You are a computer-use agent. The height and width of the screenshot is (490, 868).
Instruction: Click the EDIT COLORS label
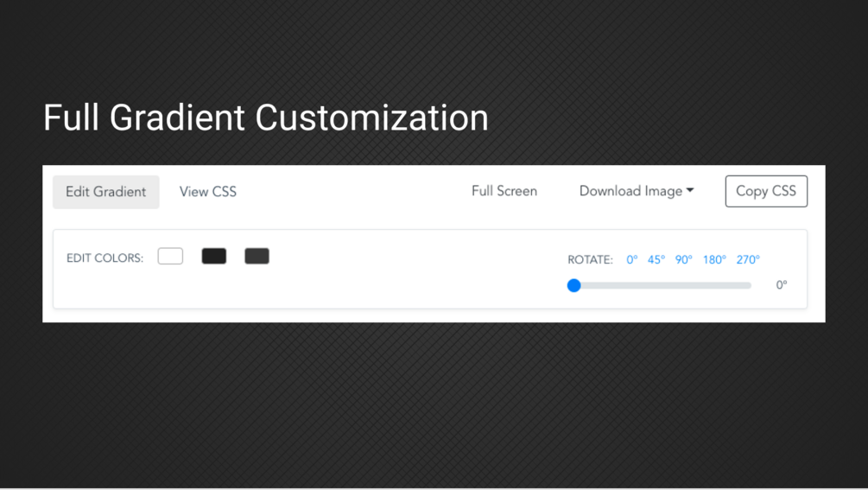pyautogui.click(x=105, y=258)
